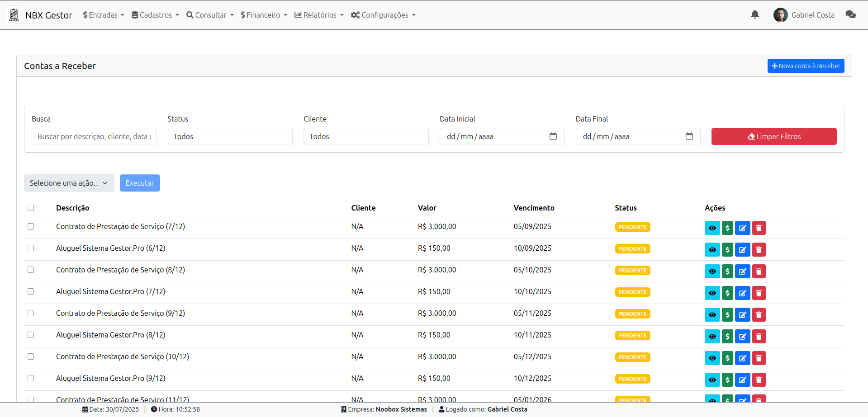This screenshot has width=868, height=417.
Task: Expand the Status filter dropdown
Action: click(x=230, y=136)
